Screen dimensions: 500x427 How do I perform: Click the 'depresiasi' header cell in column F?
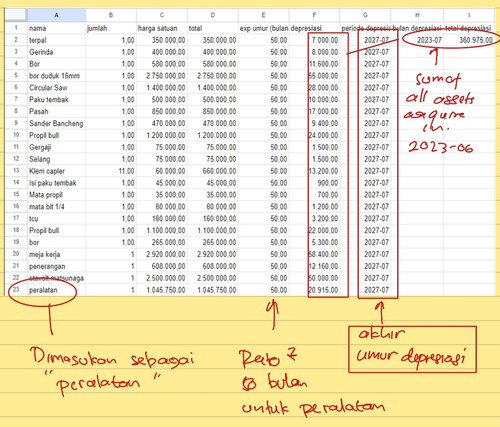point(315,28)
